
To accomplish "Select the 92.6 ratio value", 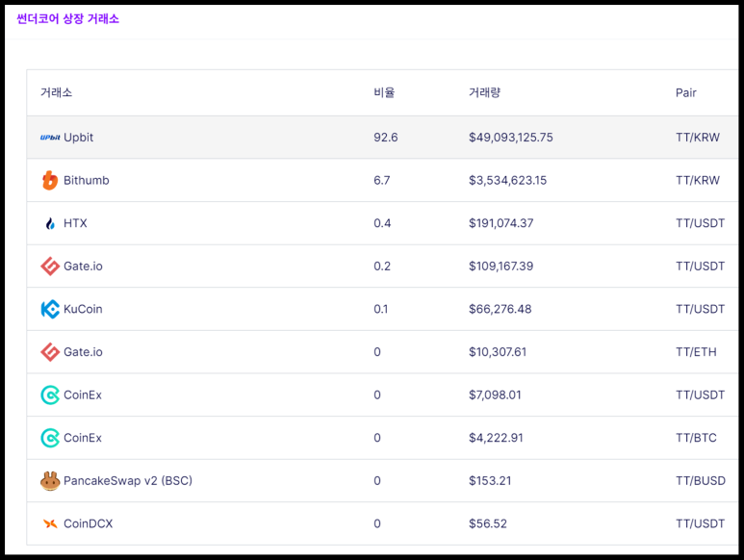I will tap(386, 138).
